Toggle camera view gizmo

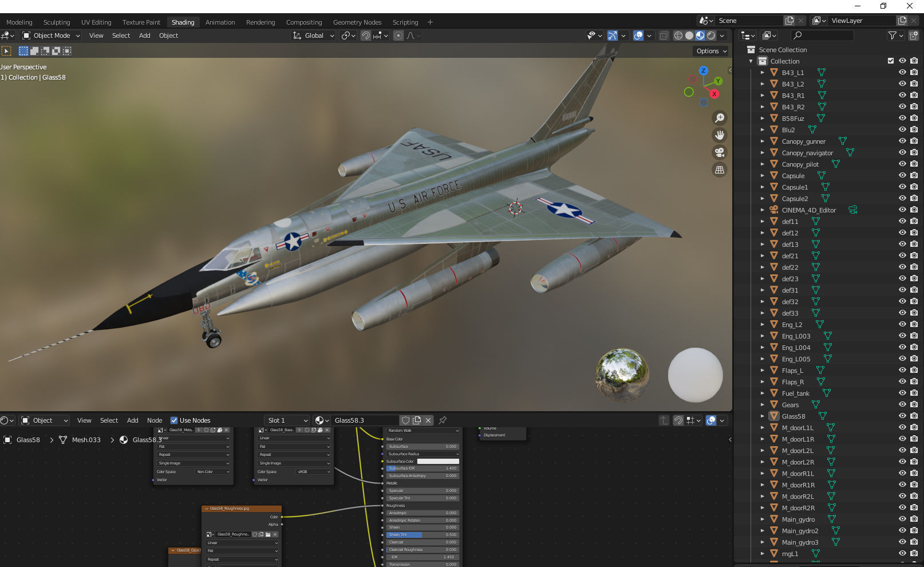click(x=720, y=152)
